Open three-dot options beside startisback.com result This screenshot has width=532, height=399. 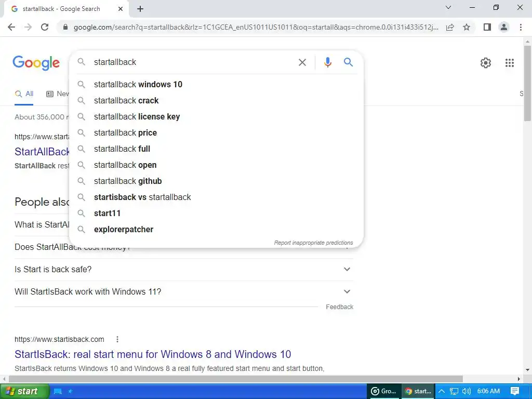[117, 339]
